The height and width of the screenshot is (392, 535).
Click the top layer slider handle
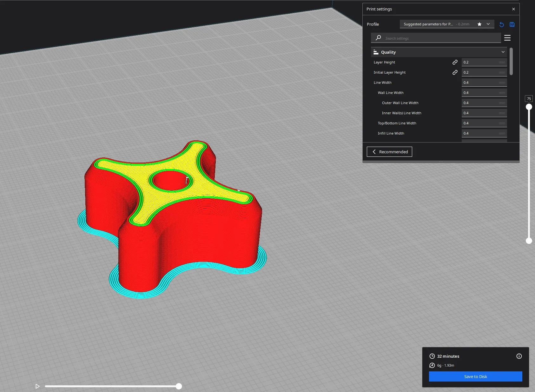click(x=529, y=107)
